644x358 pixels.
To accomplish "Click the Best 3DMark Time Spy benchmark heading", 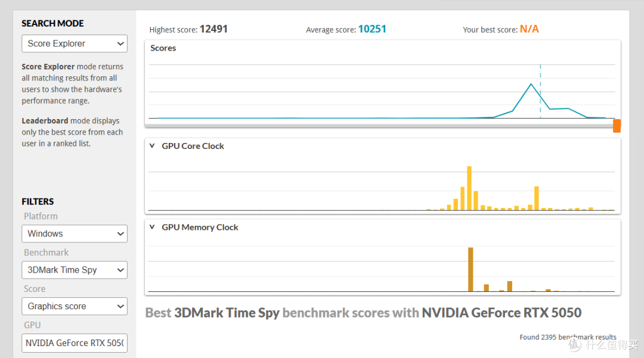I will [x=363, y=313].
